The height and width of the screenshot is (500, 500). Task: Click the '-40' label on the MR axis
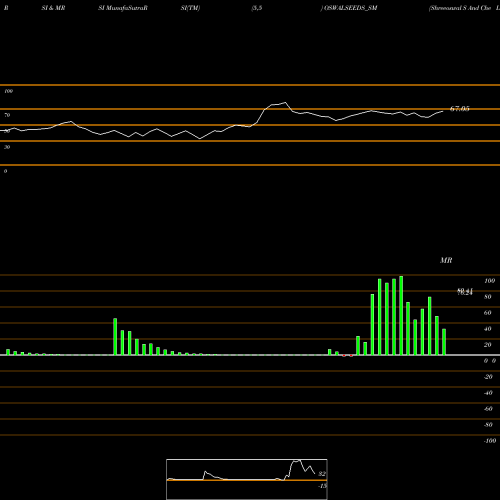[488, 393]
